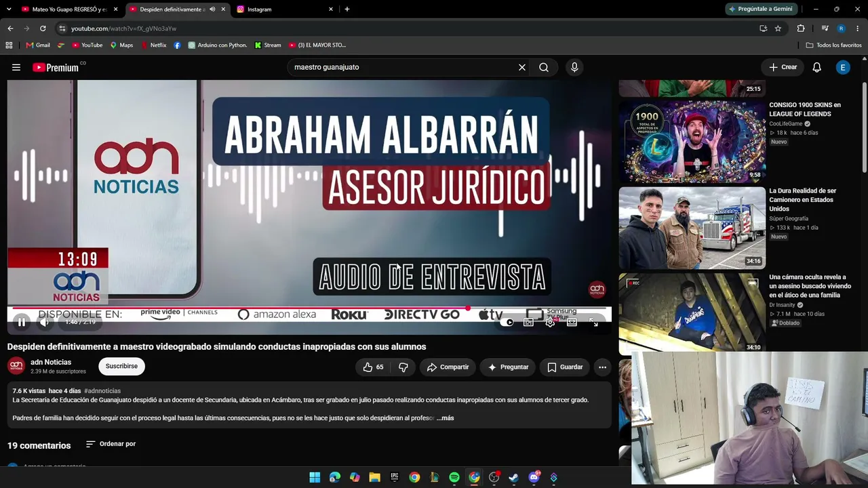This screenshot has height=488, width=868.
Task: Subscribe to adn Noticias channel
Action: (x=121, y=366)
